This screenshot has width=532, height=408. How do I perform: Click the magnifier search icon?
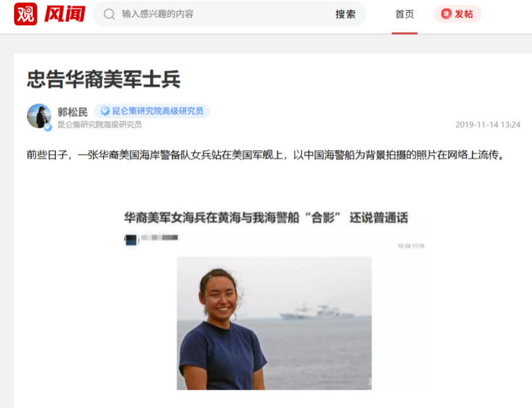(109, 14)
